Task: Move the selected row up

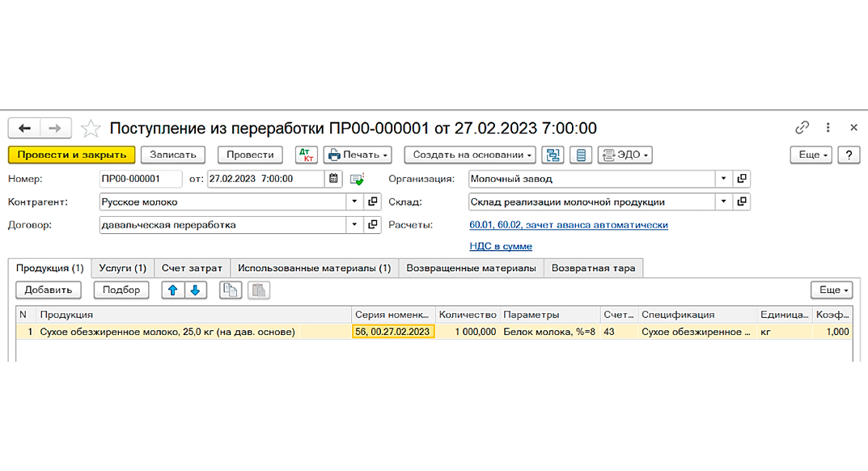Action: 172,290
